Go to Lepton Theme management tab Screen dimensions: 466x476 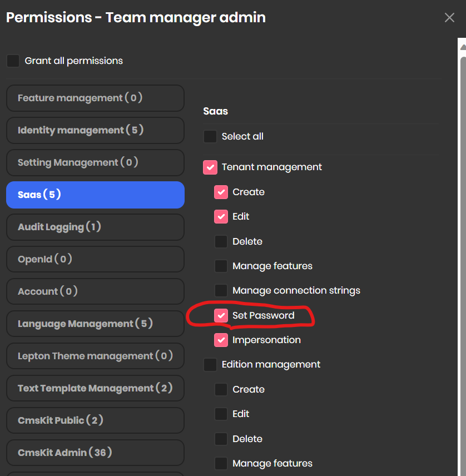[x=95, y=356]
